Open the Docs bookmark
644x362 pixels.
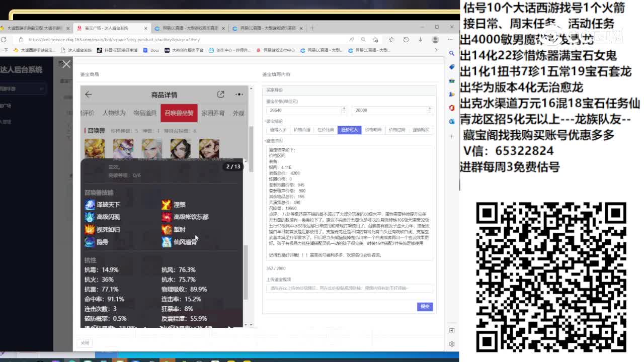tap(151, 50)
